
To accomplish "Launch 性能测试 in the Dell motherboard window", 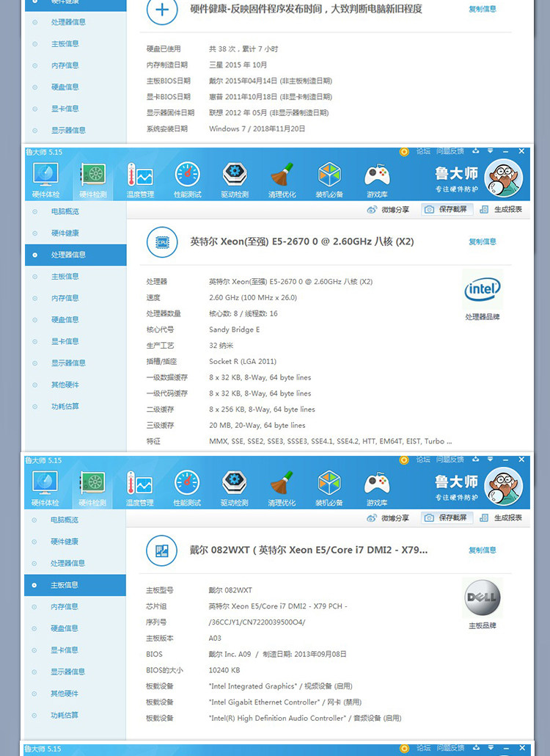I will click(x=187, y=488).
